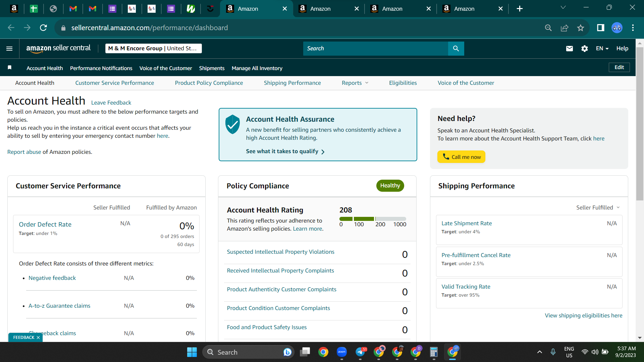Open Windows Start menu
644x362 pixels.
192,352
